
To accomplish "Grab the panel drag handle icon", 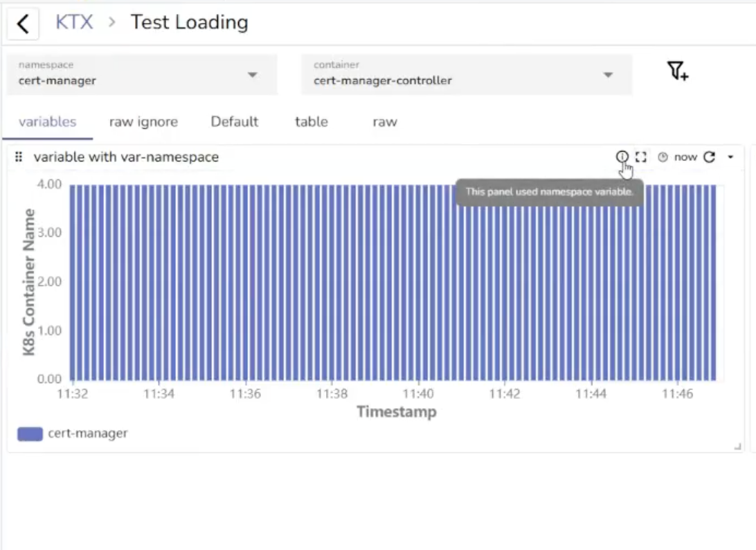I will [x=19, y=157].
